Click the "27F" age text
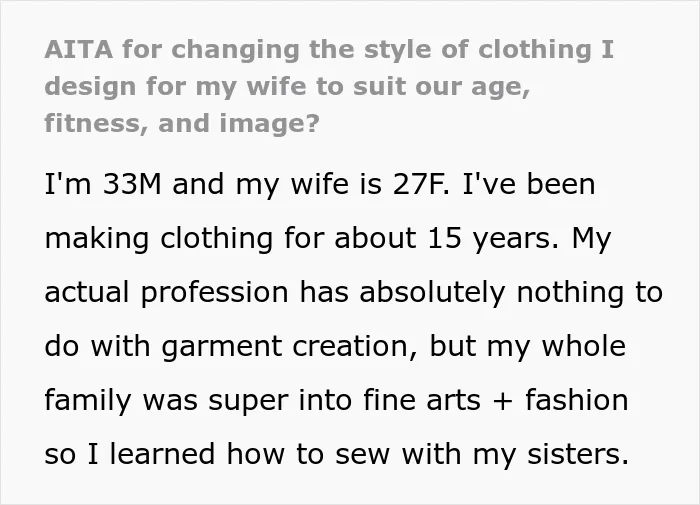The height and width of the screenshot is (505, 700). (x=421, y=184)
